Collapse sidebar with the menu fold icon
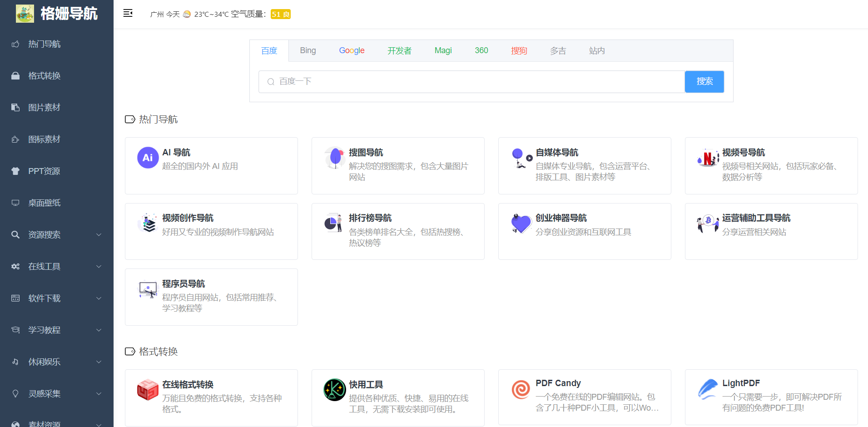The height and width of the screenshot is (427, 868). (x=128, y=13)
